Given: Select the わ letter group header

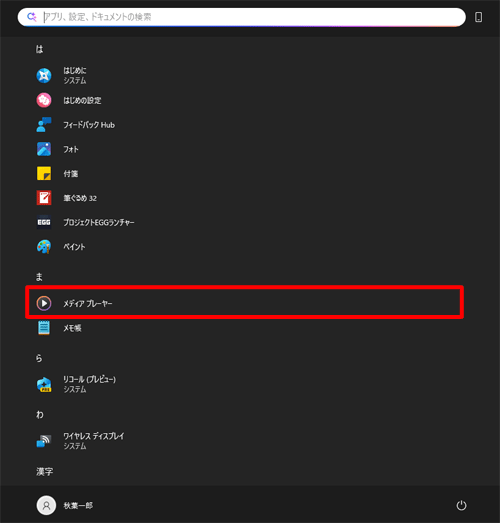Looking at the screenshot, I should pyautogui.click(x=39, y=415).
